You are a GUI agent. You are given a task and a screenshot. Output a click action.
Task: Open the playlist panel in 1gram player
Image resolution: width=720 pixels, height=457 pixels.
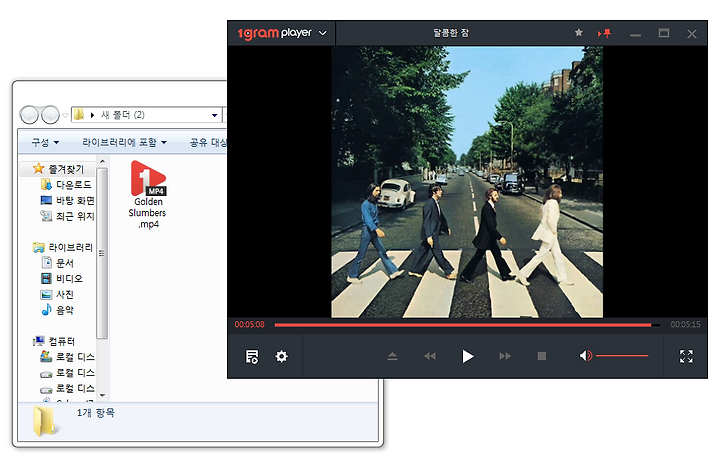252,356
